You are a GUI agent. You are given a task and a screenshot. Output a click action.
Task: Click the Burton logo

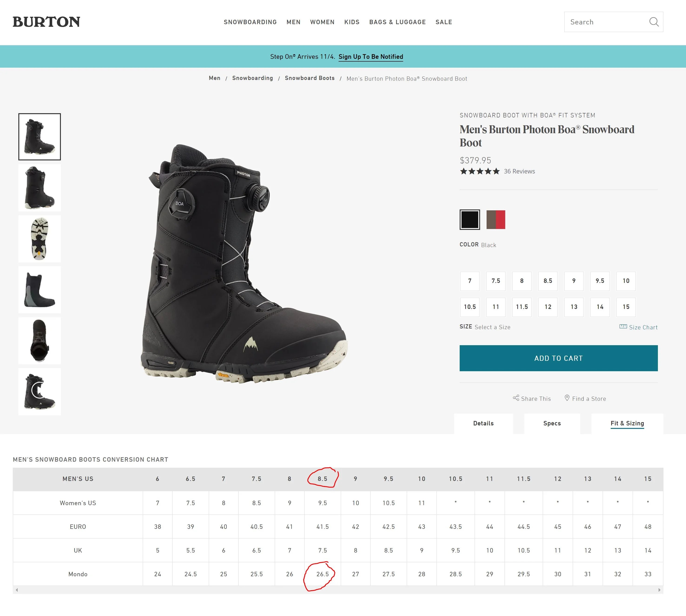[46, 22]
